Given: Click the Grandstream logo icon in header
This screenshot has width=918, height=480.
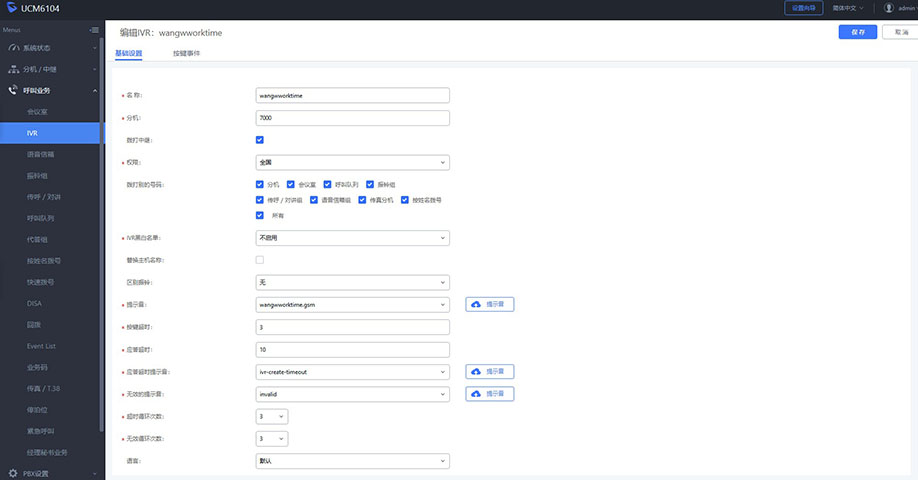Looking at the screenshot, I should tap(12, 8).
